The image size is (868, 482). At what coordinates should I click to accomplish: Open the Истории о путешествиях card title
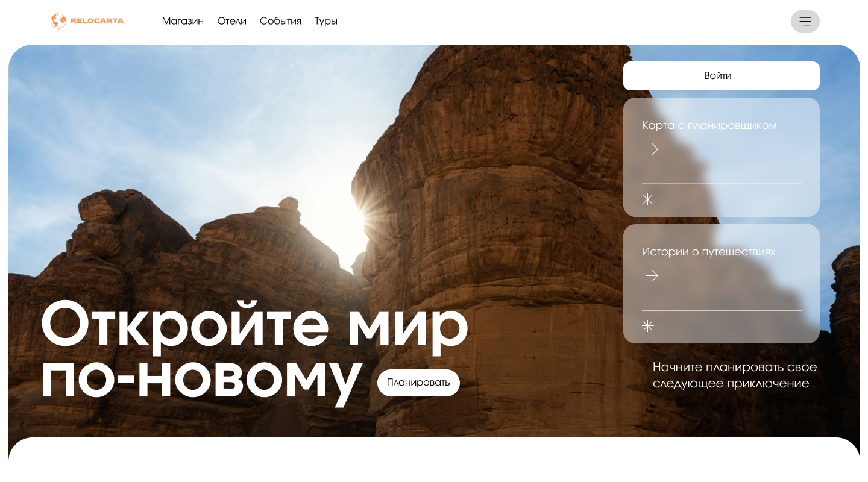pos(709,252)
